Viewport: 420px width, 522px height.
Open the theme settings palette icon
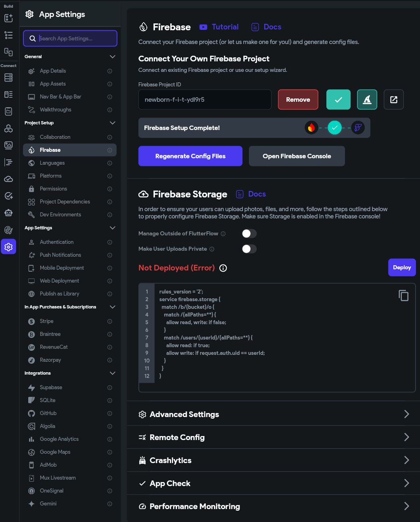coord(8,230)
